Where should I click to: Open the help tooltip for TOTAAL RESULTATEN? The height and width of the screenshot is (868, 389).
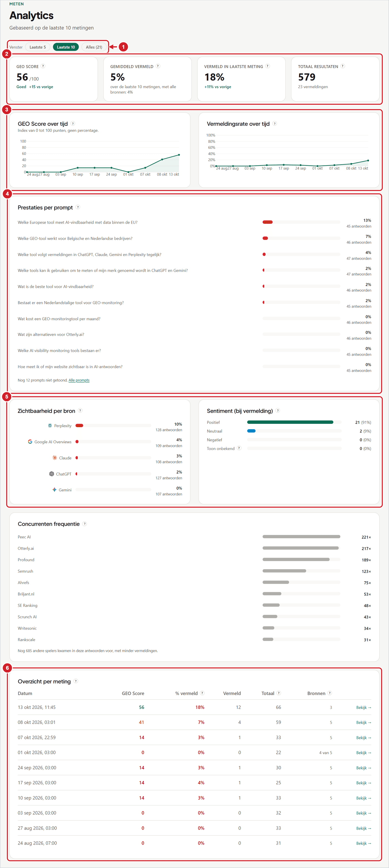(343, 66)
